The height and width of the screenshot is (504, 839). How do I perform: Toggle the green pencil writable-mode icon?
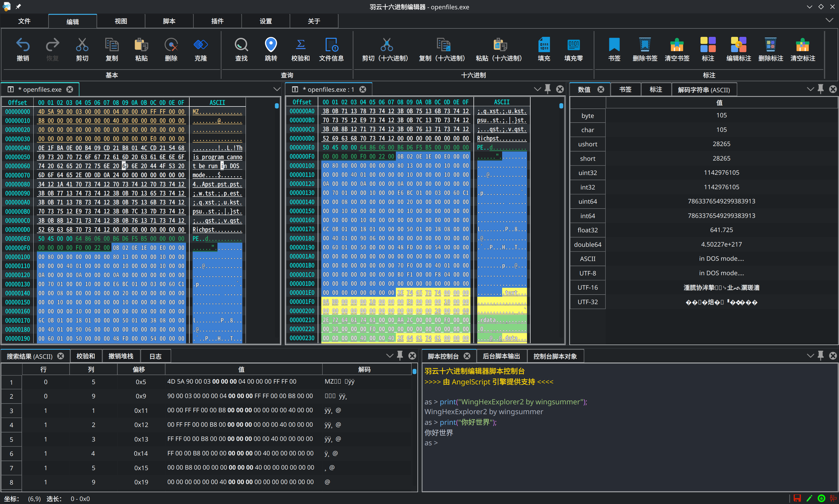click(809, 498)
